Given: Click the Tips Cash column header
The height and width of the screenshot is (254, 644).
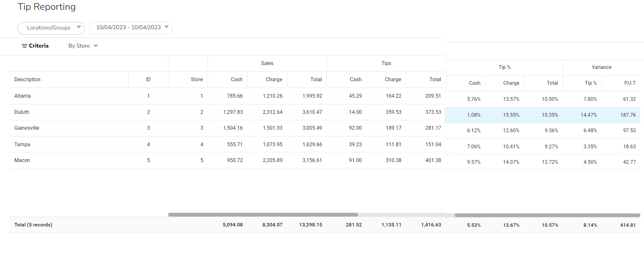Looking at the screenshot, I should point(355,80).
